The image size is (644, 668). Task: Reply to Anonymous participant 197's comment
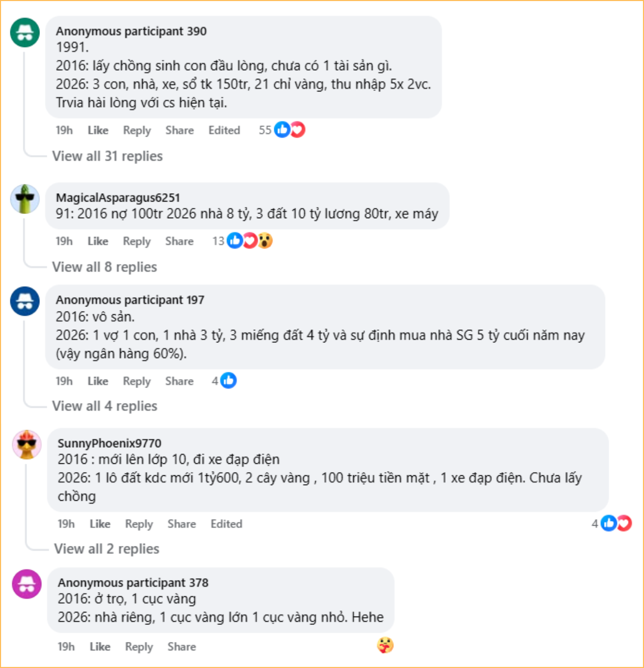pos(137,381)
